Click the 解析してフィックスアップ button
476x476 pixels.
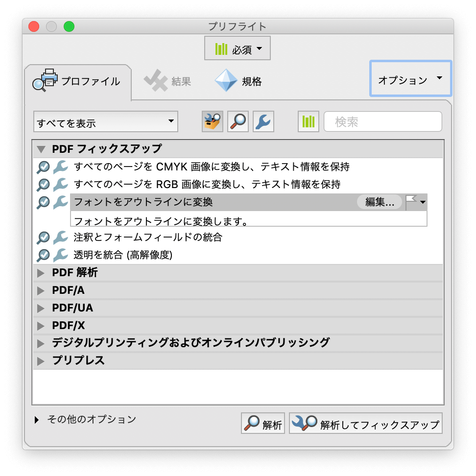[x=365, y=423]
